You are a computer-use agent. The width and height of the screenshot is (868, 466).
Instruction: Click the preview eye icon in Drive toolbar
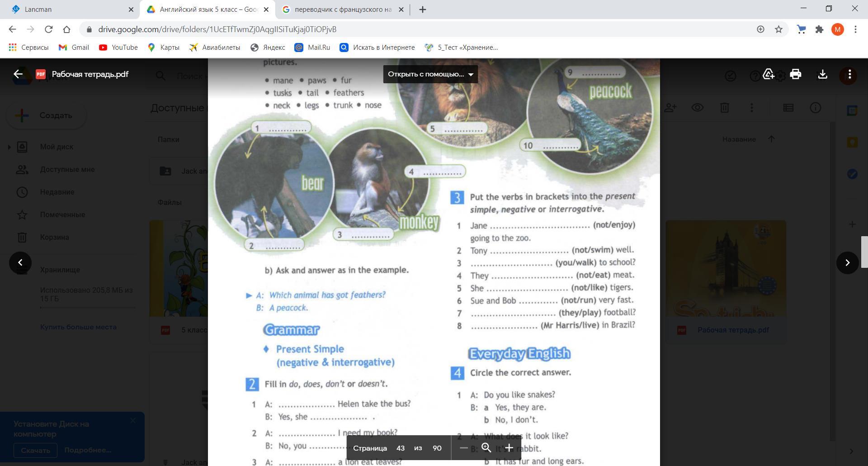pyautogui.click(x=698, y=108)
